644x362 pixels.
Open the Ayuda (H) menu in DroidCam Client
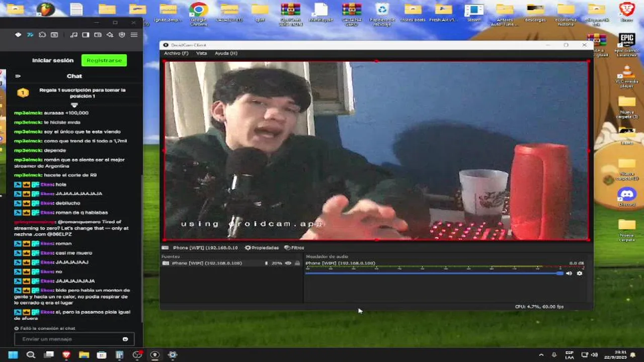(226, 53)
